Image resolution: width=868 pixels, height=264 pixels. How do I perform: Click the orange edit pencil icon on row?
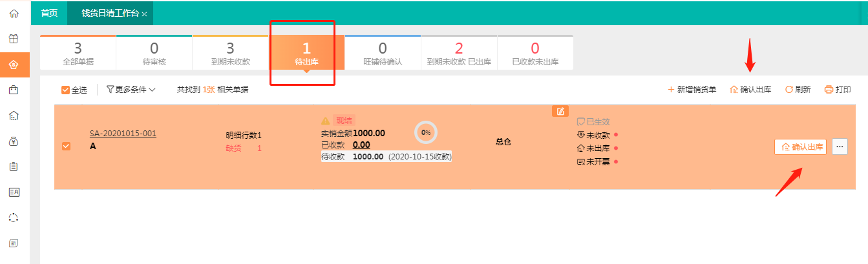(560, 111)
